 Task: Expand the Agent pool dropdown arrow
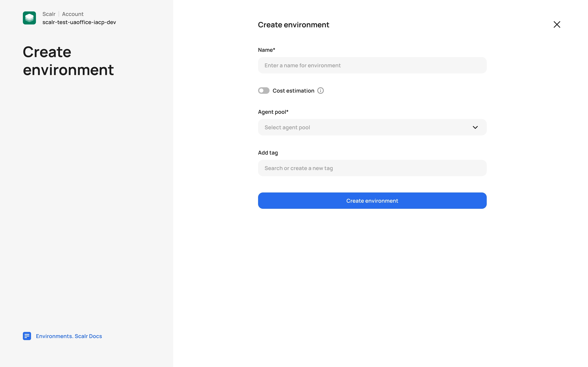pyautogui.click(x=475, y=127)
